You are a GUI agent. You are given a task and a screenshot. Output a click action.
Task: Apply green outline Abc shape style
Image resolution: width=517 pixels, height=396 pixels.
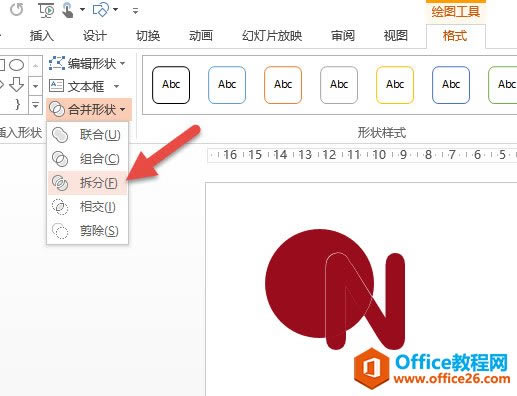click(x=503, y=85)
